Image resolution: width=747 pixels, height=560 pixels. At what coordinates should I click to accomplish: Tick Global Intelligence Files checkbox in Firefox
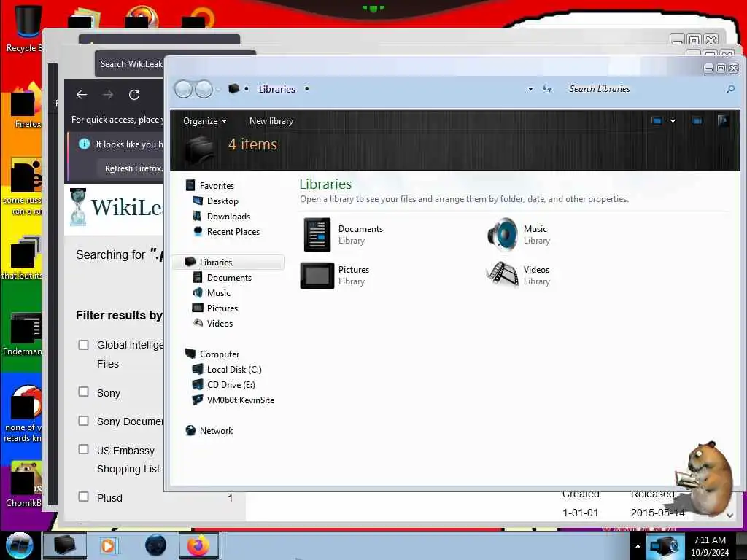[x=83, y=345]
